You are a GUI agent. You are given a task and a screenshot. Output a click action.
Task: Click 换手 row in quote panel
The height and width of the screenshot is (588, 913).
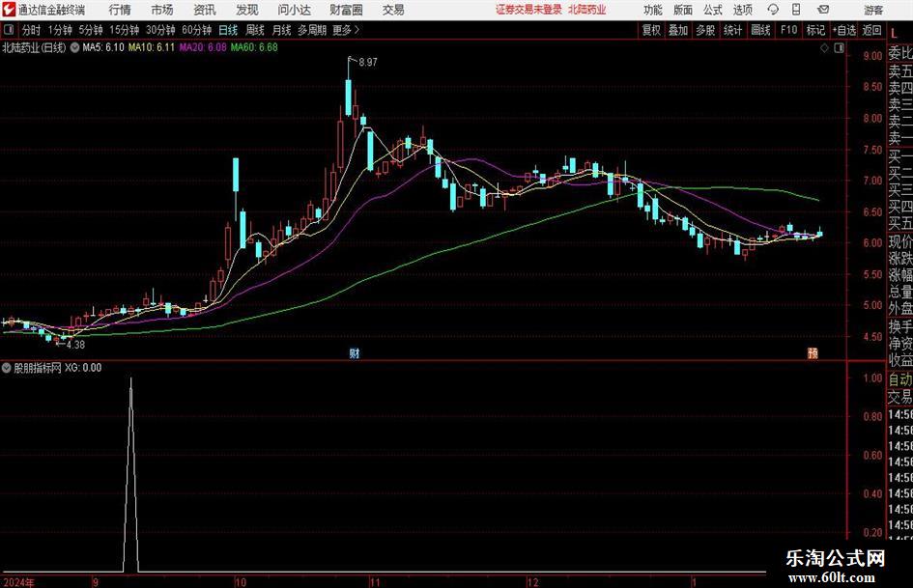899,327
